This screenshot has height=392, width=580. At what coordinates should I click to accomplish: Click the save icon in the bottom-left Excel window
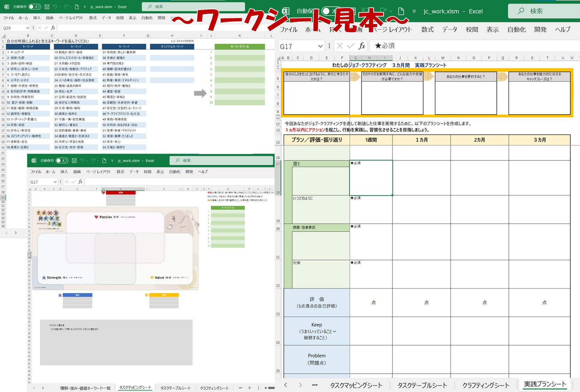[74, 161]
